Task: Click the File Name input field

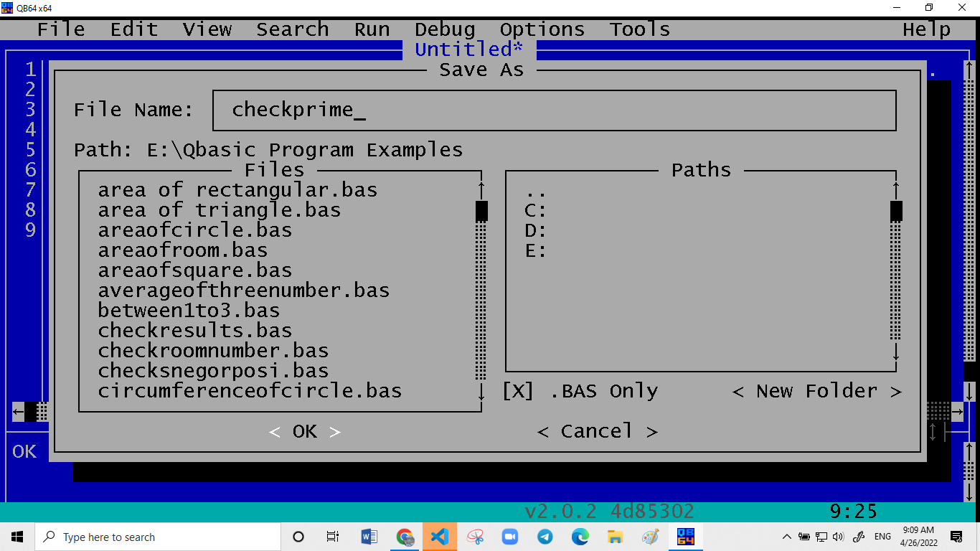Action: pos(554,110)
